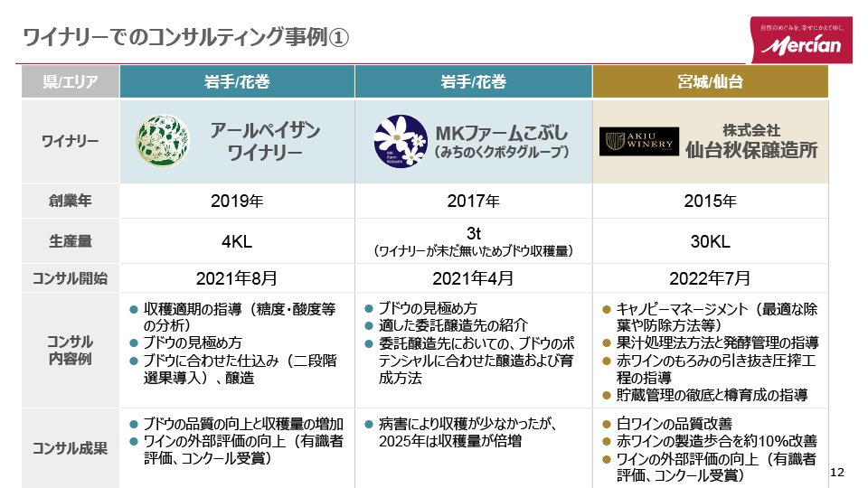Image resolution: width=868 pixels, height=488 pixels.
Task: Click the コンサル開始 row label
Action: click(71, 278)
